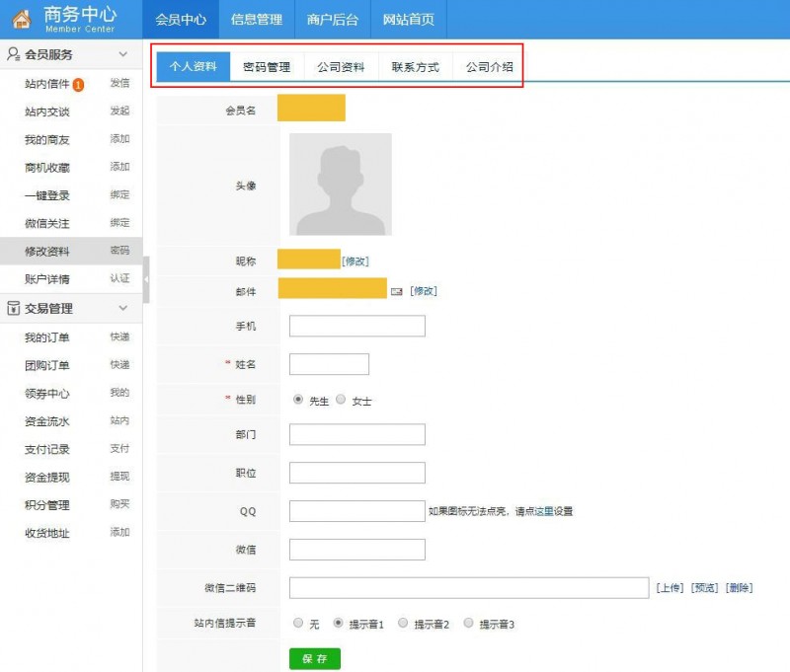Screen dimensions: 790x672
Task: Open 领券中心 in the sidebar
Action: tap(46, 393)
